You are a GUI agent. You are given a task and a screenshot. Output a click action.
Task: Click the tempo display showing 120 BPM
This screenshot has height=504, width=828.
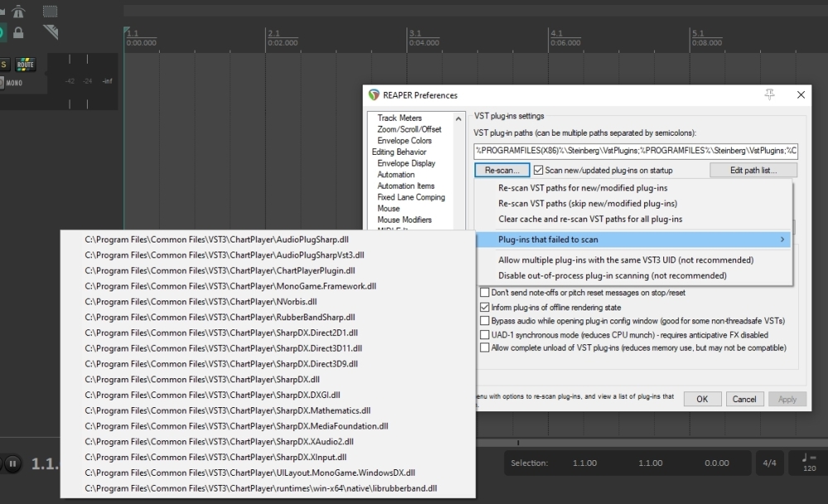(809, 463)
